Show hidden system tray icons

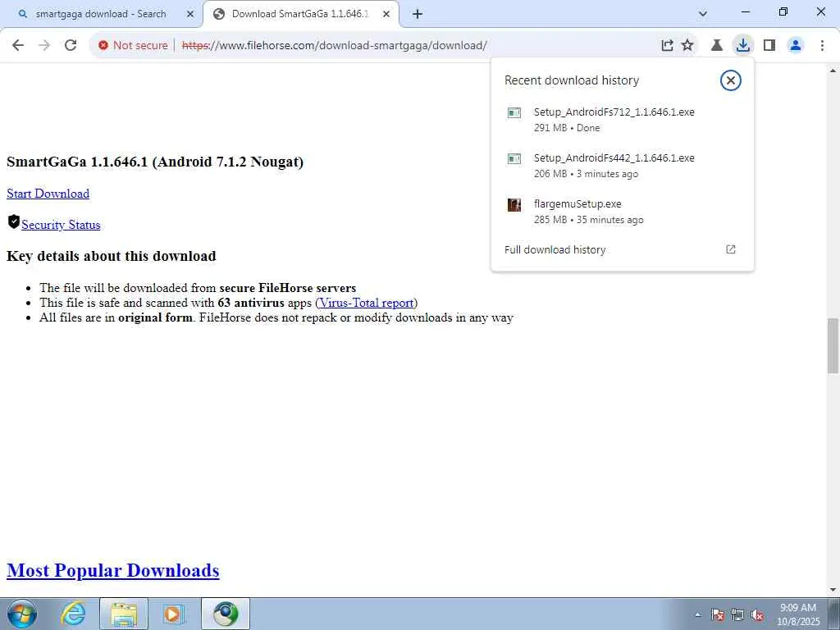coord(698,614)
